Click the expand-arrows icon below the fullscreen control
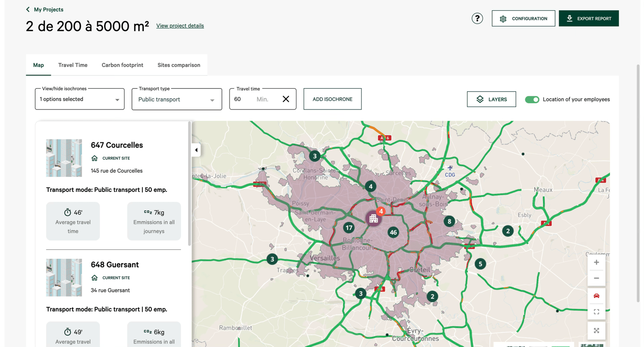The image size is (644, 347). coord(596,330)
